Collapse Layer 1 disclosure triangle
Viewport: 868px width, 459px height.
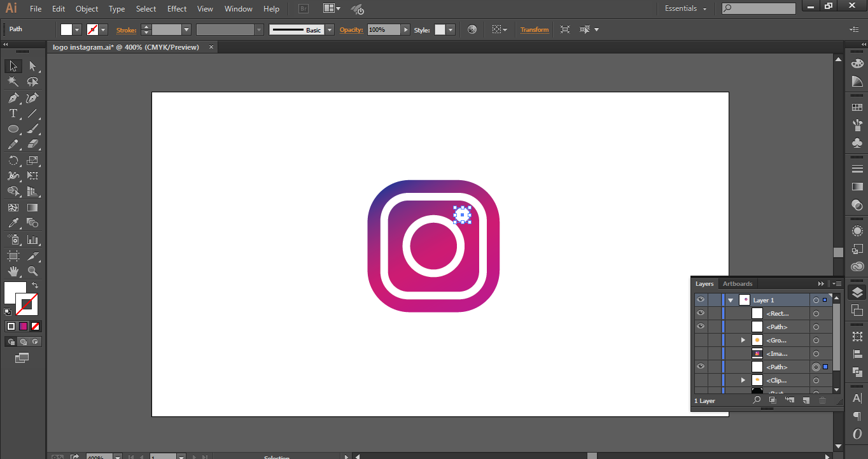click(731, 300)
